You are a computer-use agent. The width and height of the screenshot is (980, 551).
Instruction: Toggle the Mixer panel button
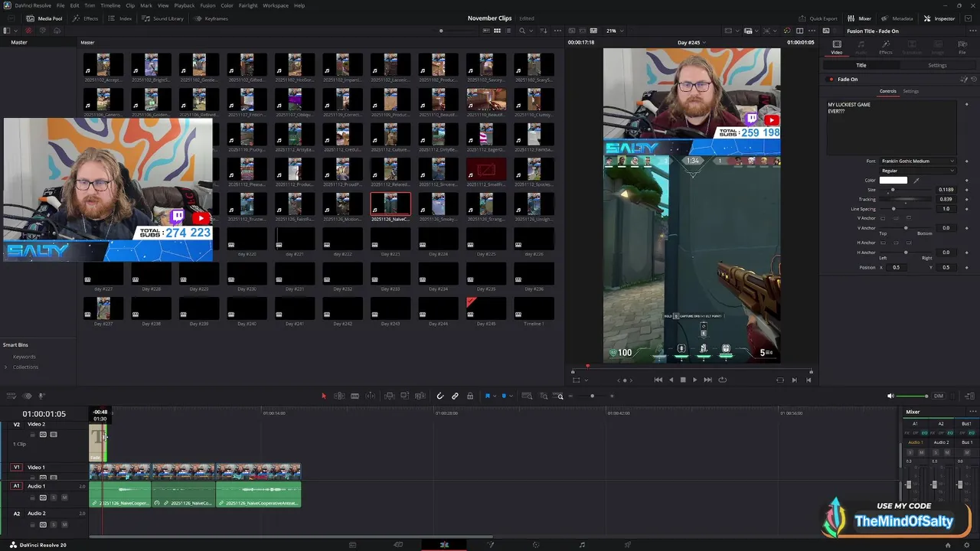[860, 18]
